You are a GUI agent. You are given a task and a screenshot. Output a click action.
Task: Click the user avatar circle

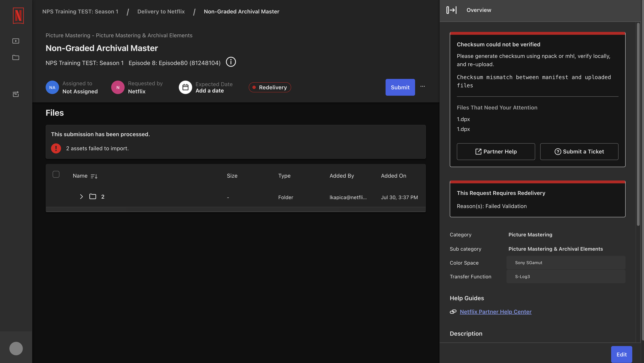point(16,349)
